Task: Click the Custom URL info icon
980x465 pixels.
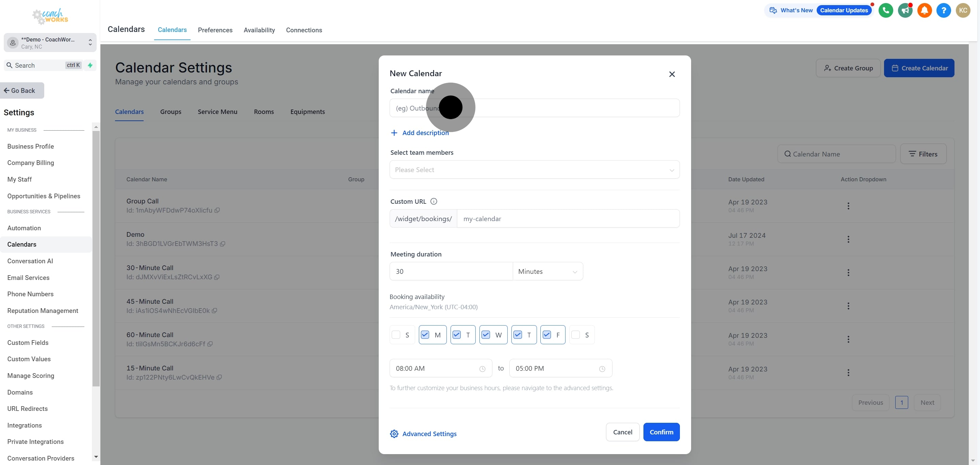Action: [434, 201]
